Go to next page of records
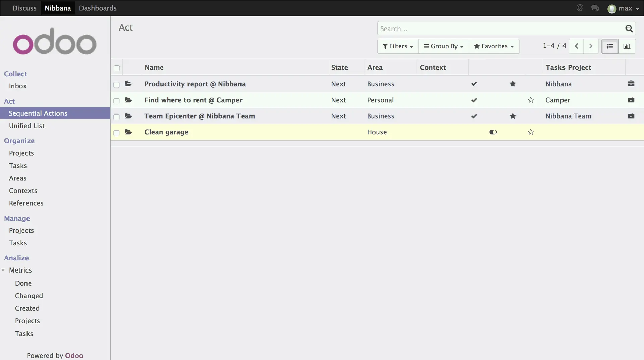Screen dimensions: 644x360 click(591, 46)
